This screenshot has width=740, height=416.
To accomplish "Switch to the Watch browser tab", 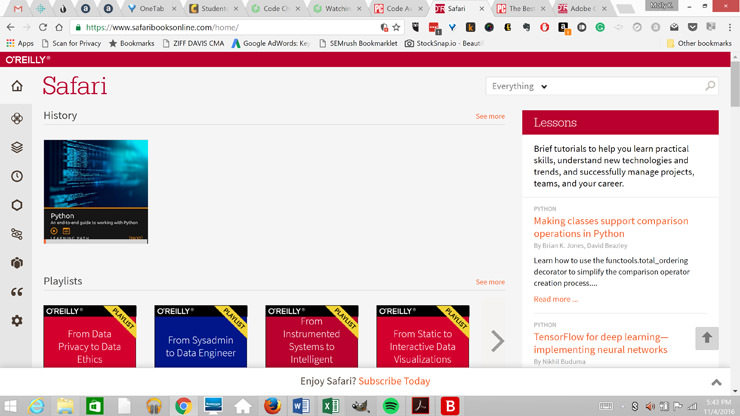I will [x=336, y=8].
